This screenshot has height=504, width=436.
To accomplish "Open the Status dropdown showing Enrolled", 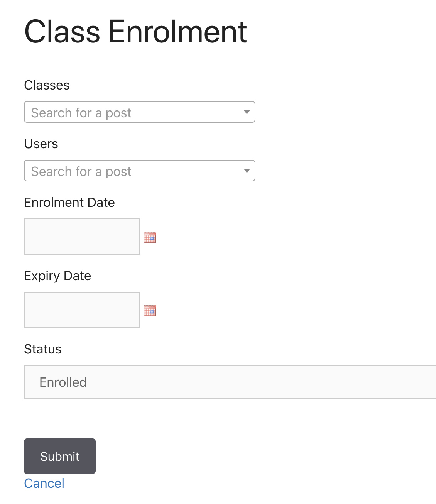I will coord(230,382).
